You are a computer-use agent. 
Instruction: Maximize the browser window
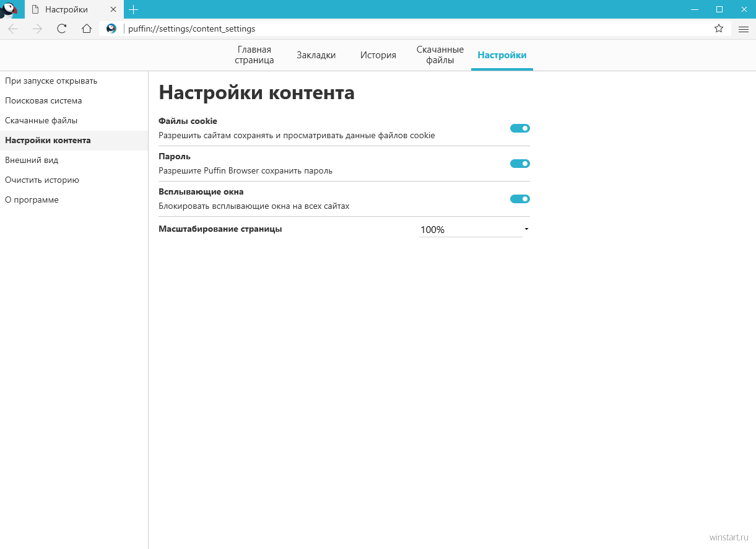pos(719,9)
